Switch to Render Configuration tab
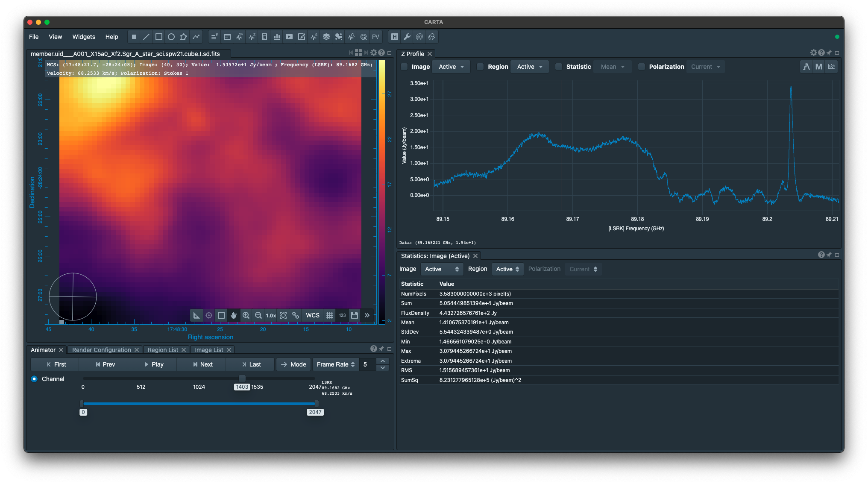This screenshot has height=484, width=868. pyautogui.click(x=102, y=350)
